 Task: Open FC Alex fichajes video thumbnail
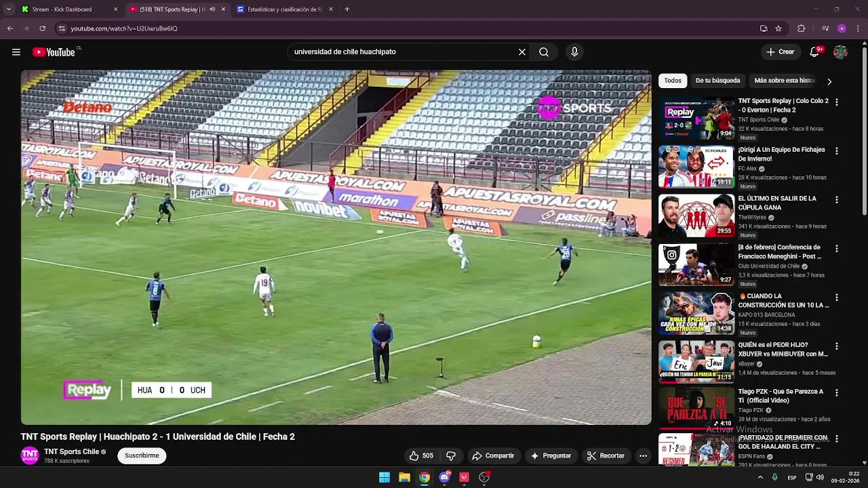696,167
